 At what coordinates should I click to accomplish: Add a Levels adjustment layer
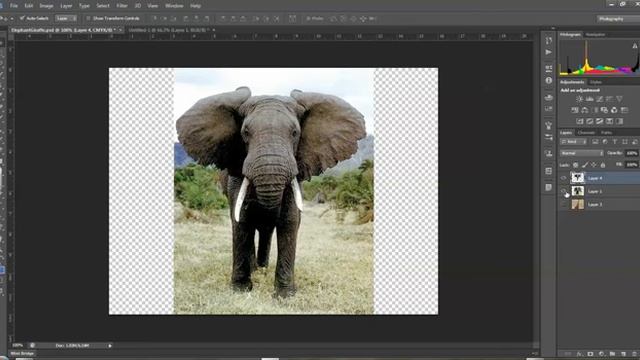589,99
